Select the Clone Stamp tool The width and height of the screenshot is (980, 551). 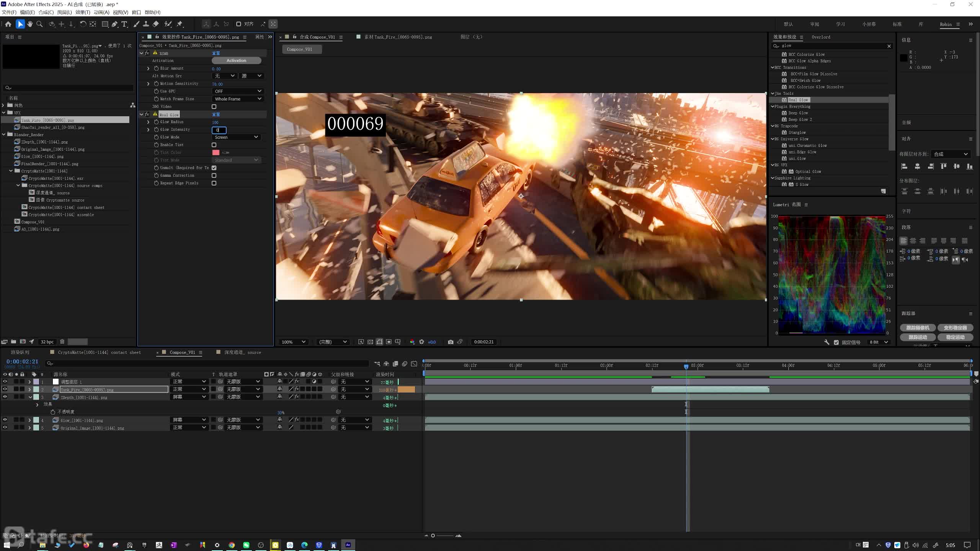(x=146, y=24)
